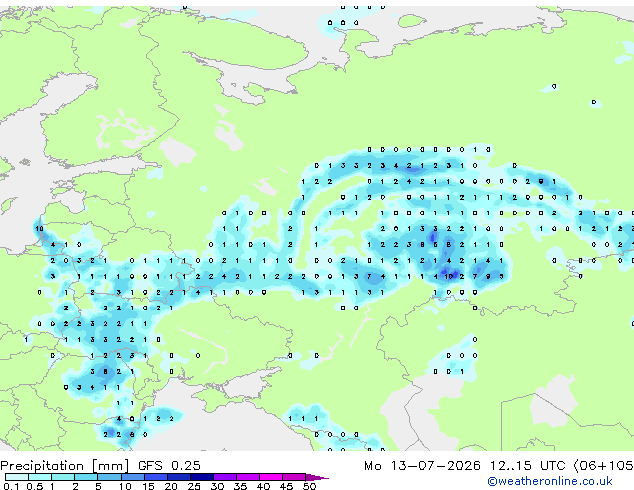Click the legend label "45"

point(286,486)
